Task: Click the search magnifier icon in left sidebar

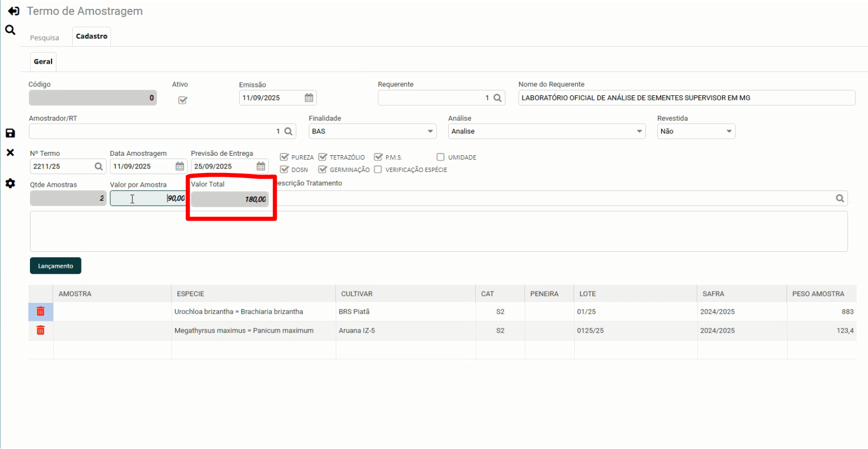Action: pyautogui.click(x=10, y=30)
